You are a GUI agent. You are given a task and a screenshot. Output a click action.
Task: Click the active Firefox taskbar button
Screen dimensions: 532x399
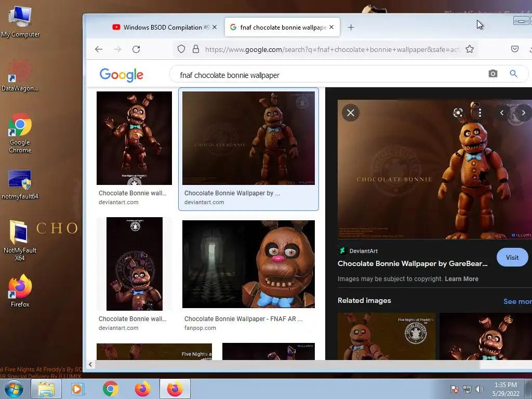pyautogui.click(x=175, y=389)
